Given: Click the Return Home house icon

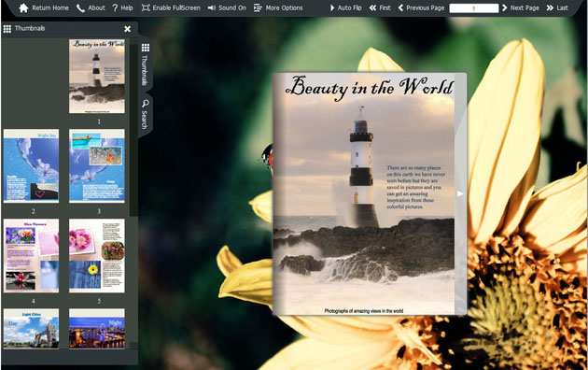Looking at the screenshot, I should pos(23,7).
